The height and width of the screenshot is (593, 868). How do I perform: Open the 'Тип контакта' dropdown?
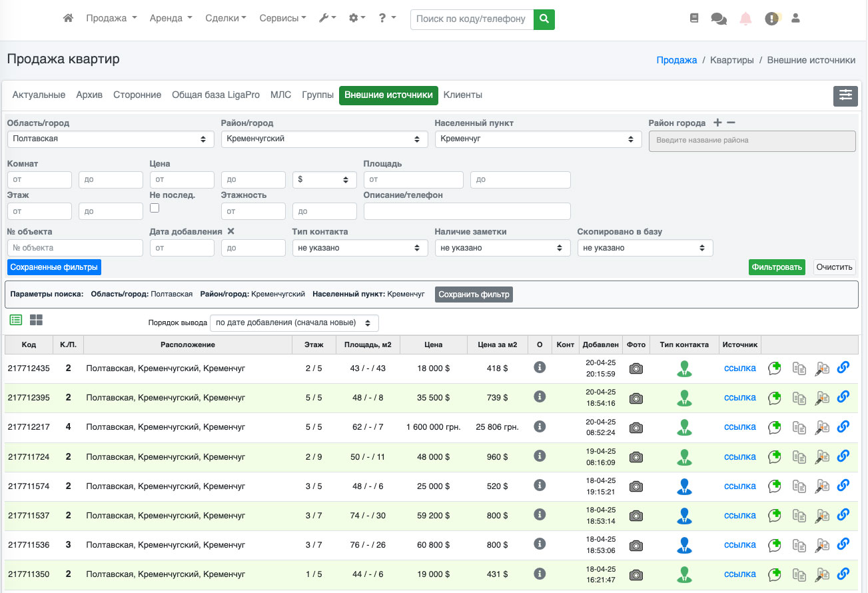click(x=360, y=248)
